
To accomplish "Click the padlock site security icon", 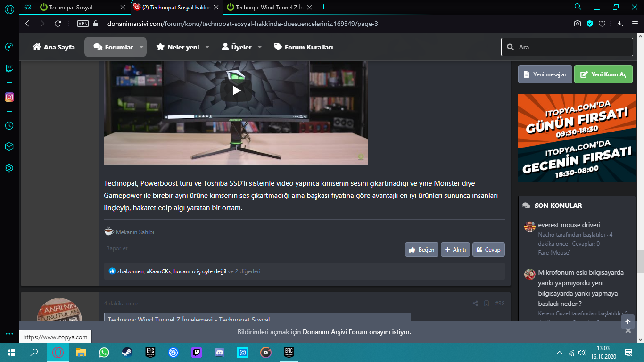I will point(96,24).
